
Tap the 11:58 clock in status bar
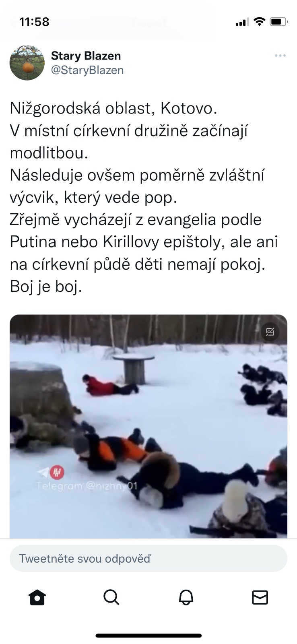coord(34,22)
